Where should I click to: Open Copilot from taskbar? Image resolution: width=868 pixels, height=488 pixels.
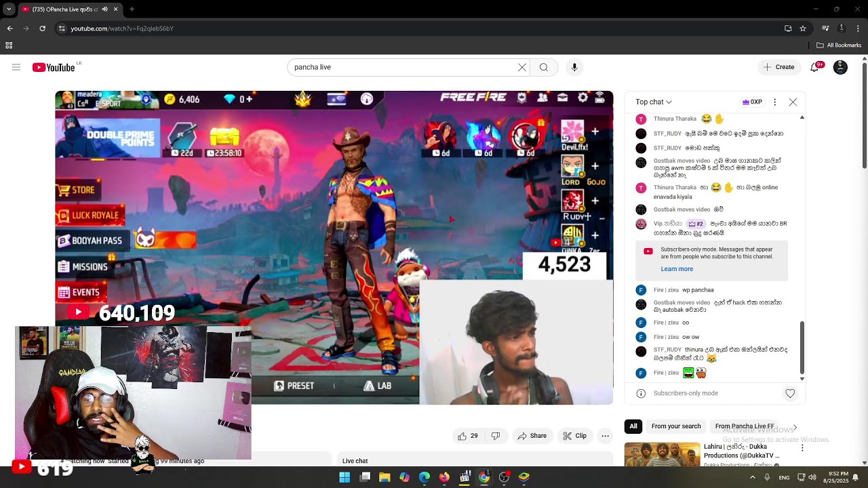405,477
